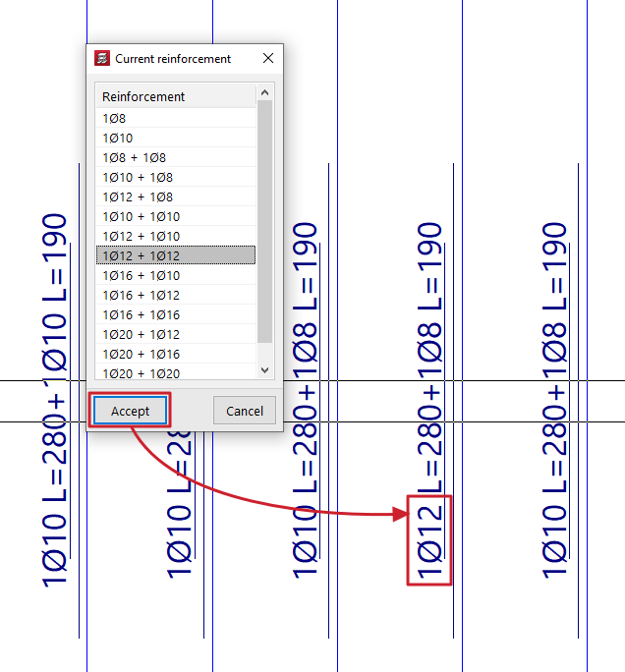Click the Cancel button

point(245,411)
